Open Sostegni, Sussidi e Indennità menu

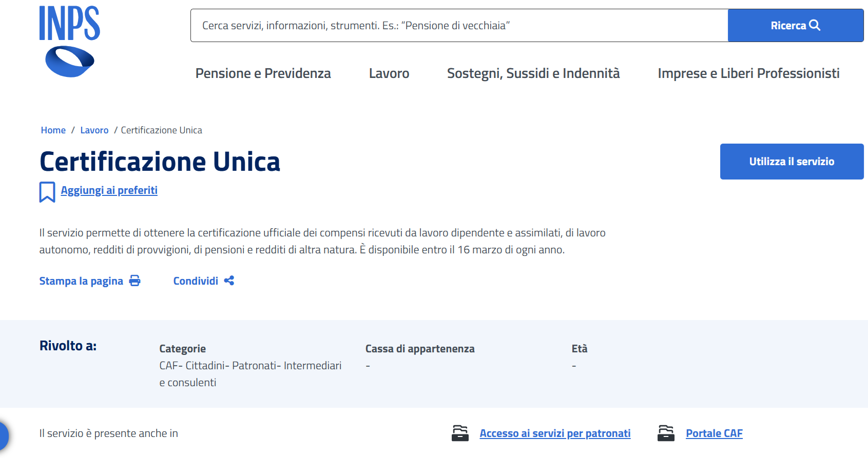coord(533,73)
